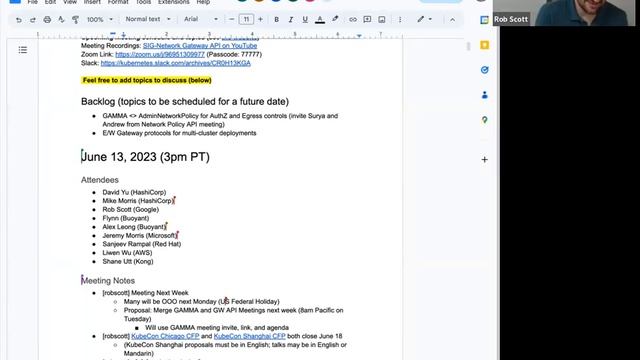
Task: Run the spelling and grammar check icon
Action: click(61, 20)
